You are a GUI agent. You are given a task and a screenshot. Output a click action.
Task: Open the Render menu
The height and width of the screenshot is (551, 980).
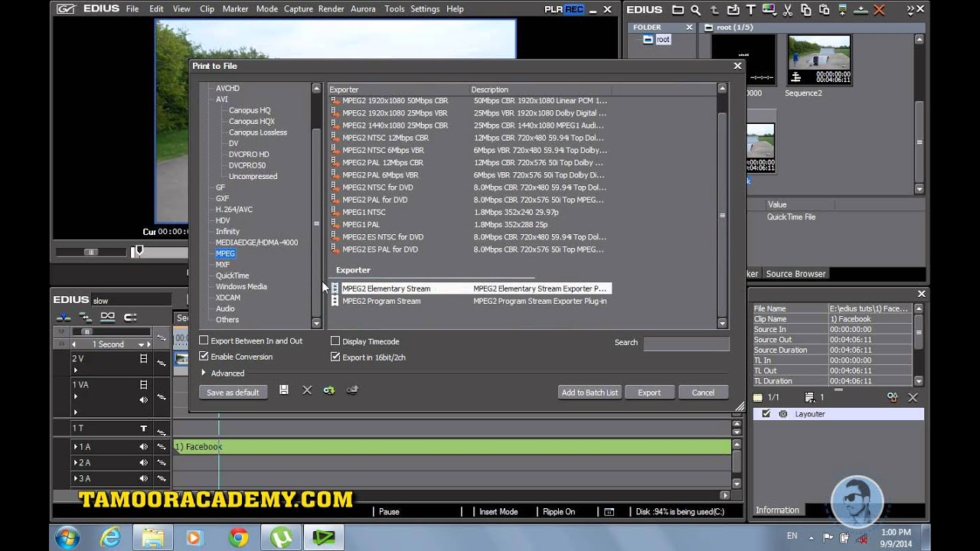(331, 9)
